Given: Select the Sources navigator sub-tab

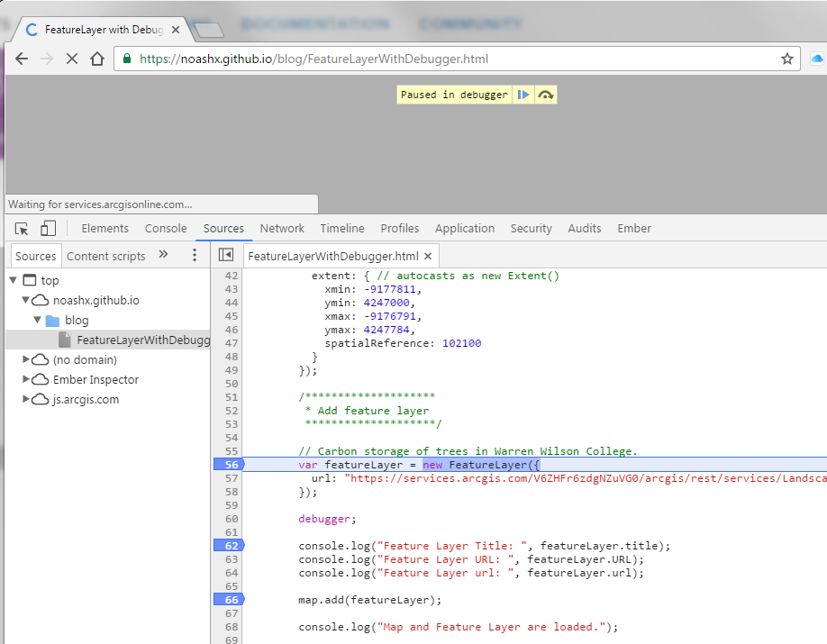Looking at the screenshot, I should pos(36,257).
